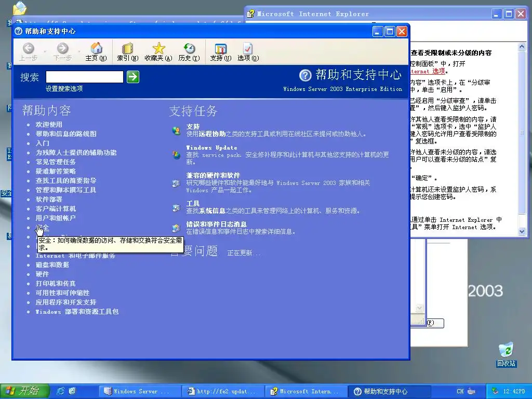The height and width of the screenshot is (399, 532).
Task: Click 错误和事件日志消息 heading link
Action: 217,224
